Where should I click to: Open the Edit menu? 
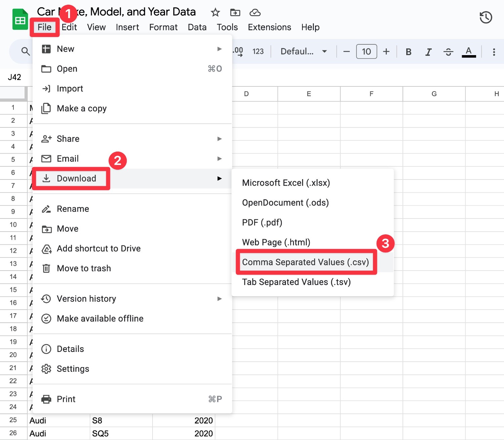coord(69,27)
